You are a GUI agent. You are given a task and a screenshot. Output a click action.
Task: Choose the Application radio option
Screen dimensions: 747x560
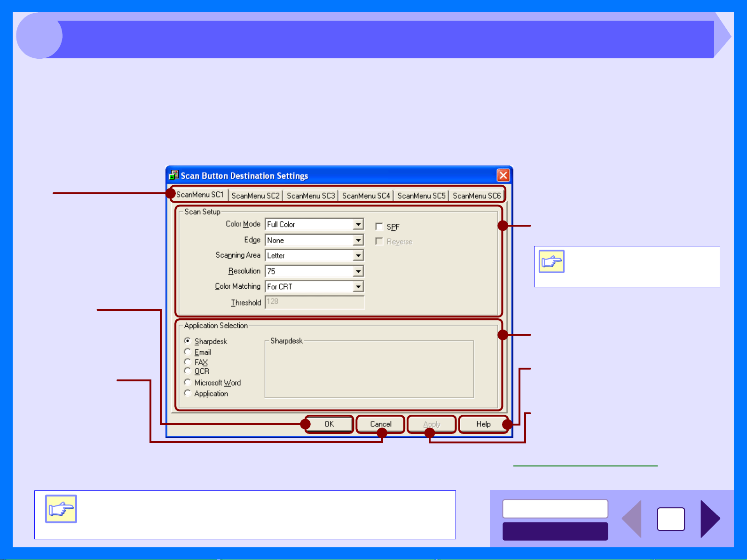click(x=188, y=393)
